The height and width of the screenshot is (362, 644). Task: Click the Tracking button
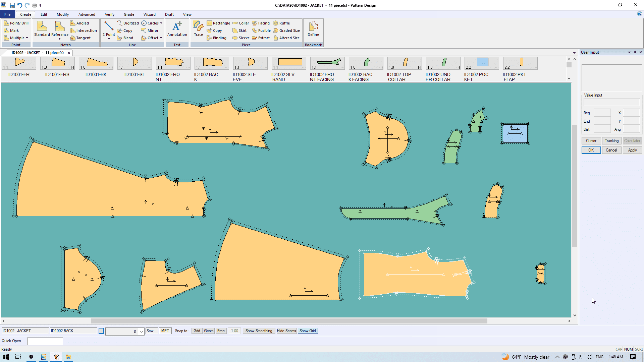point(611,141)
